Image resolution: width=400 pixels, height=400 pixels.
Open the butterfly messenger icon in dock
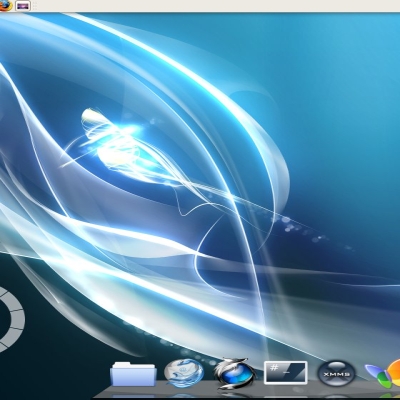[x=383, y=374]
